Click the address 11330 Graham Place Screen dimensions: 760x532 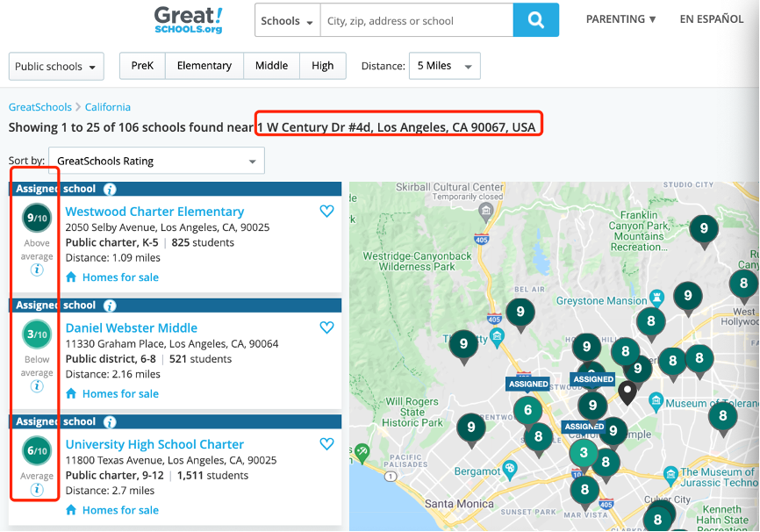172,344
